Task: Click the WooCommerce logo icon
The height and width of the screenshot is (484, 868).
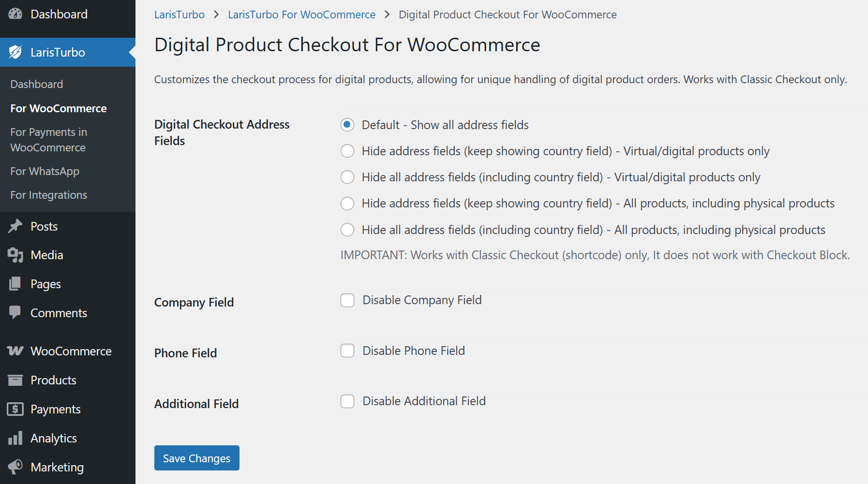Action: pos(15,351)
